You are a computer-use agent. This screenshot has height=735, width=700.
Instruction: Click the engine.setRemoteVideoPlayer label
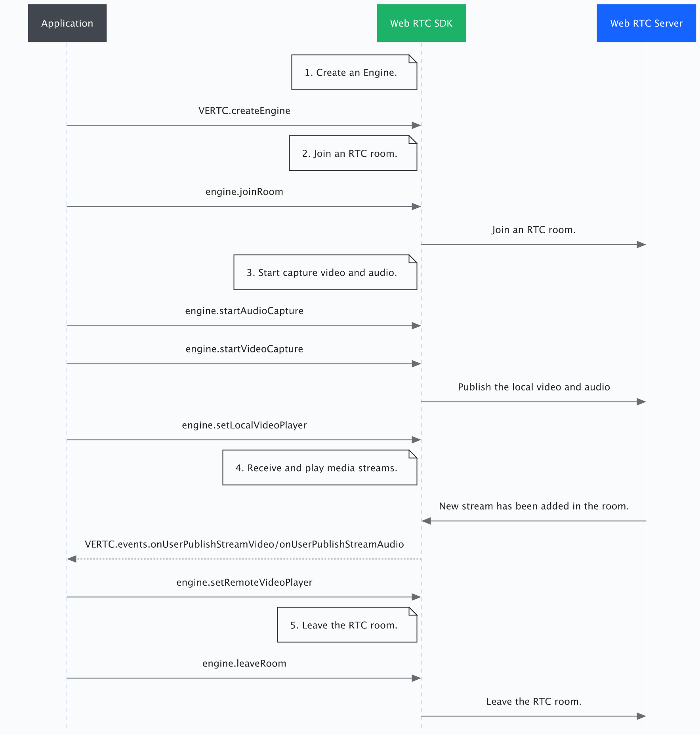click(244, 583)
